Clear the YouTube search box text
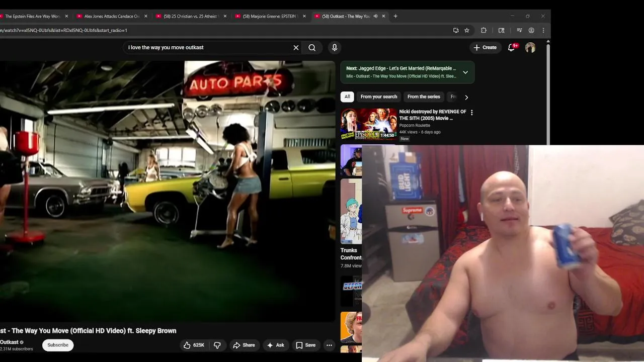This screenshot has width=644, height=362. pyautogui.click(x=296, y=48)
